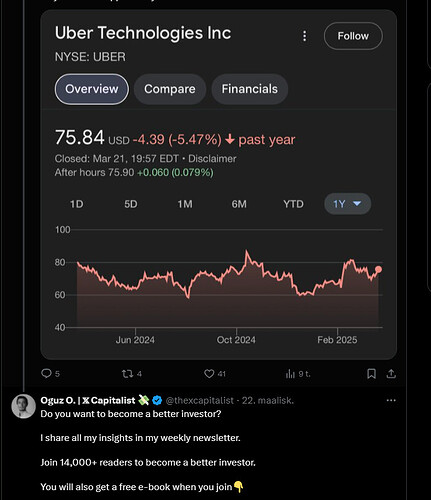Click the chart's current price end marker

pyautogui.click(x=378, y=269)
